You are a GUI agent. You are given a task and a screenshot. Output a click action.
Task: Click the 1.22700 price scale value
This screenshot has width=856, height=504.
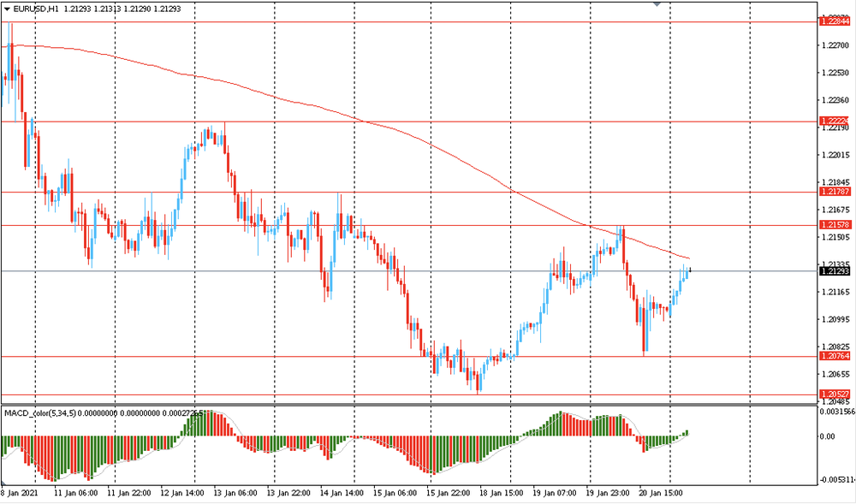click(835, 45)
